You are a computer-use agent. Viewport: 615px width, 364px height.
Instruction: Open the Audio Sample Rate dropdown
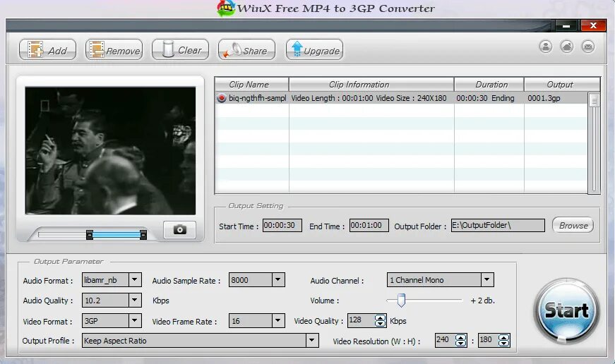pos(277,280)
